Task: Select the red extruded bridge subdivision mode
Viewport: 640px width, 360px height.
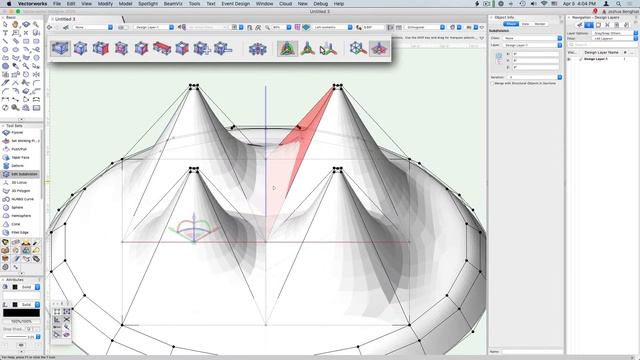Action: pos(162,49)
